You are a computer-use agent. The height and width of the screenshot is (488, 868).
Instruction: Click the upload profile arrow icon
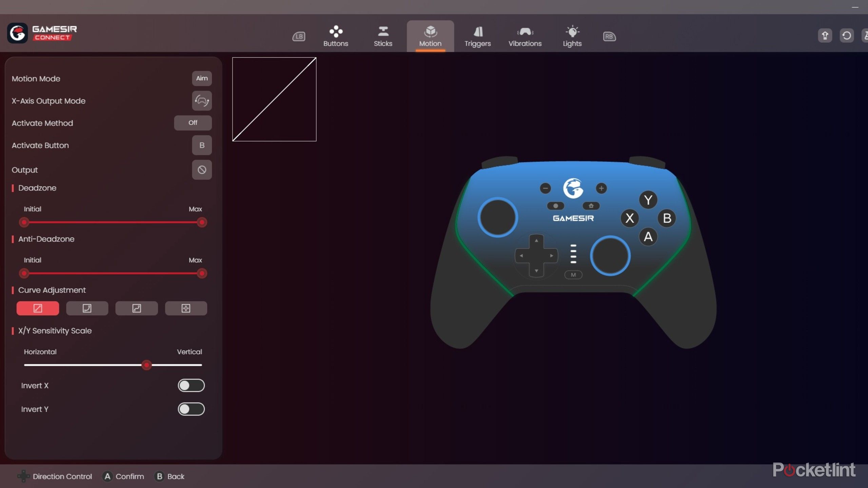[825, 35]
